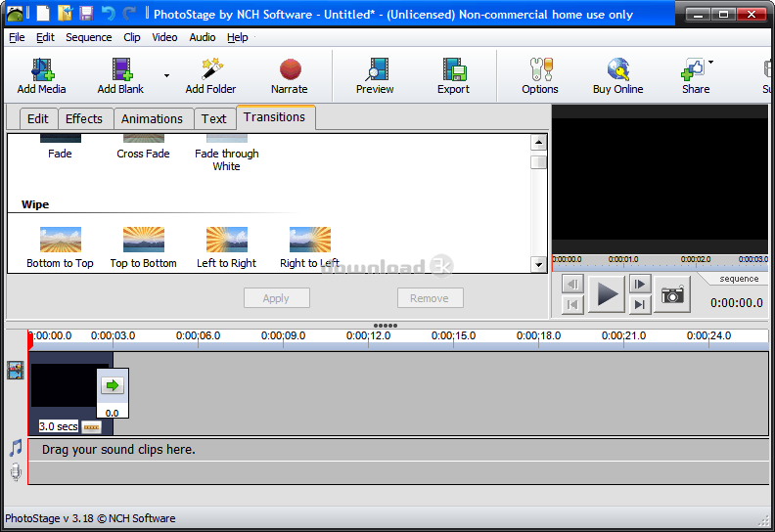
Task: Open the Audio menu
Action: click(x=203, y=37)
